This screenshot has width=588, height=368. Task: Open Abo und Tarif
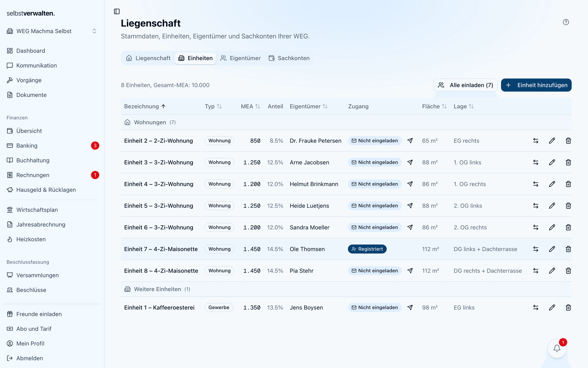tap(52, 329)
